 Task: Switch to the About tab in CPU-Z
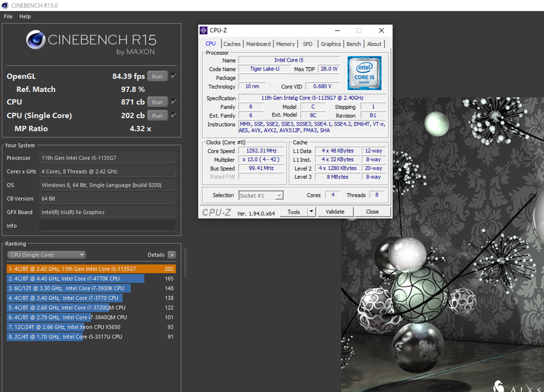point(374,44)
